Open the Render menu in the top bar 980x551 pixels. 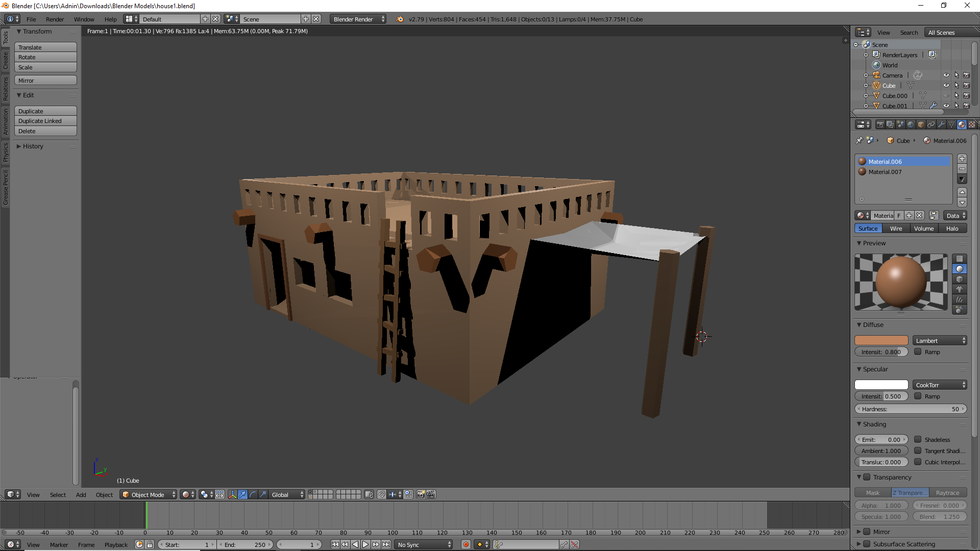55,19
